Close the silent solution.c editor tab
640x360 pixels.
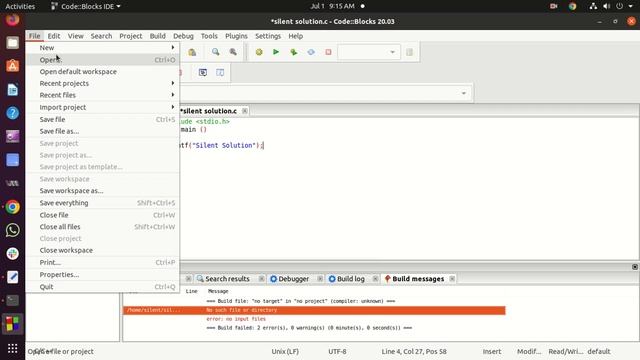(244, 111)
